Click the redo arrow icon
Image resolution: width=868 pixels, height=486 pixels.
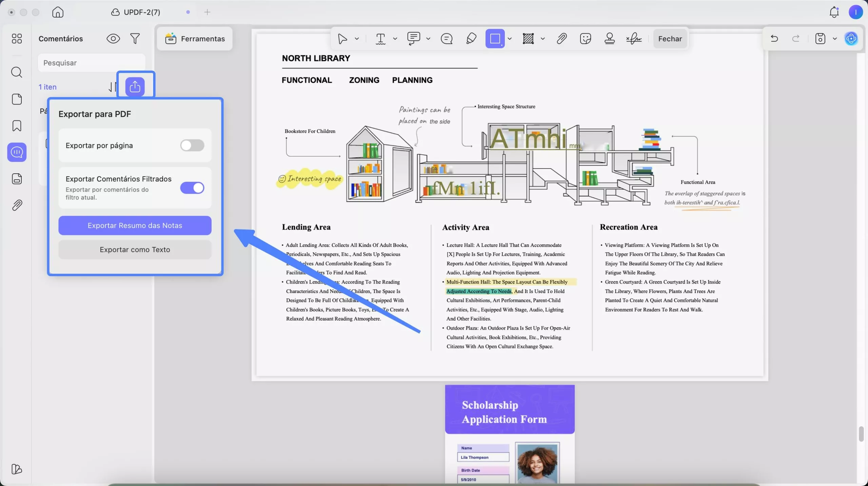796,39
